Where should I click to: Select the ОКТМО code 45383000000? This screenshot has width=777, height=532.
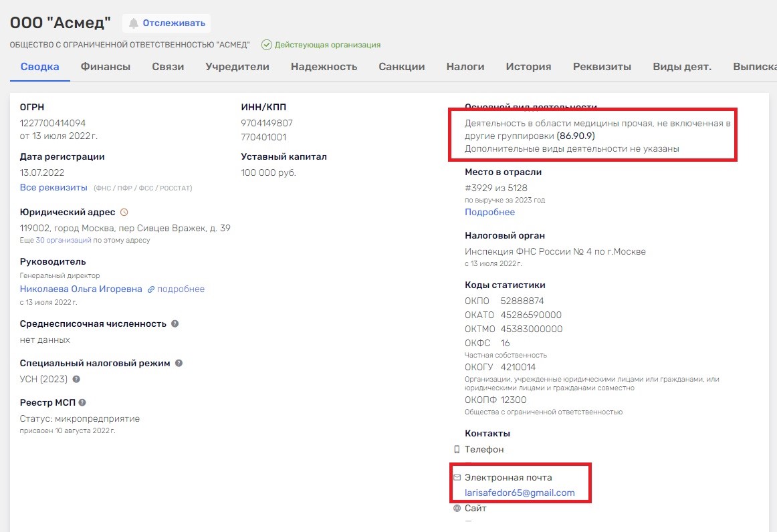tap(532, 329)
